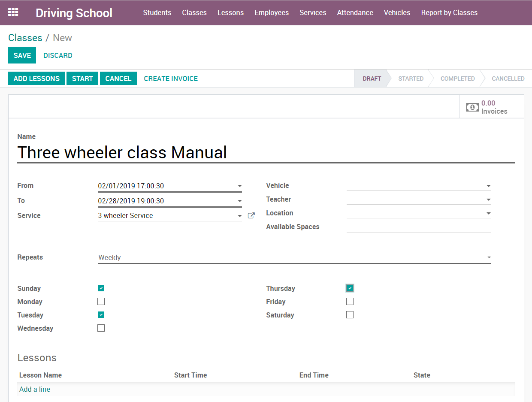Uncheck the Thursday checkbox
The width and height of the screenshot is (532, 402).
click(350, 288)
